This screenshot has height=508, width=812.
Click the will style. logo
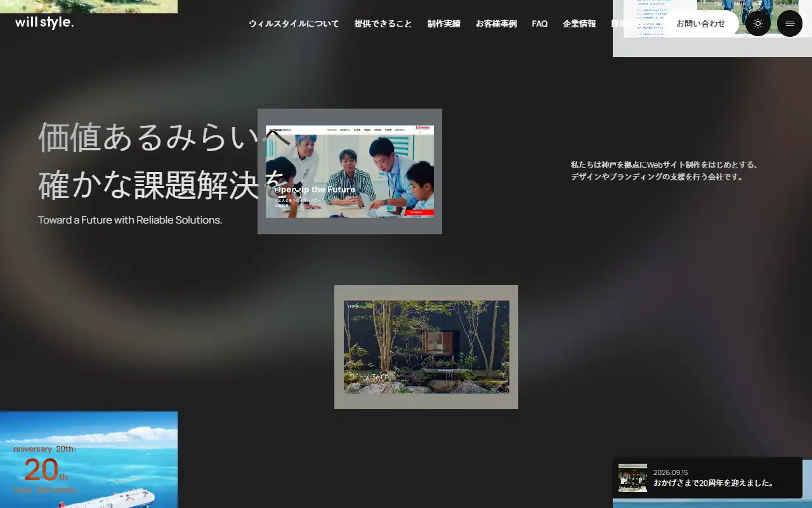point(44,23)
